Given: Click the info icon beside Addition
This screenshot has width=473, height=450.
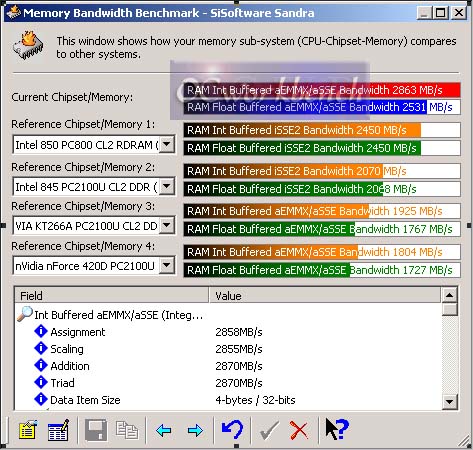Looking at the screenshot, I should pyautogui.click(x=41, y=365).
